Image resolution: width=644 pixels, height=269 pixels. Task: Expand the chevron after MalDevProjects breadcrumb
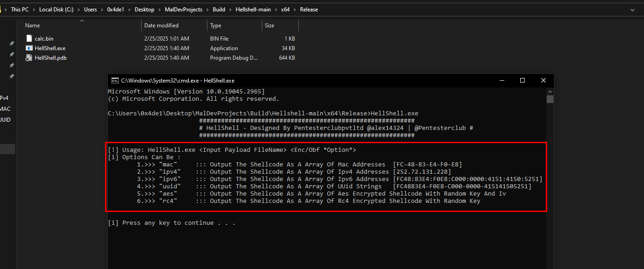click(206, 10)
